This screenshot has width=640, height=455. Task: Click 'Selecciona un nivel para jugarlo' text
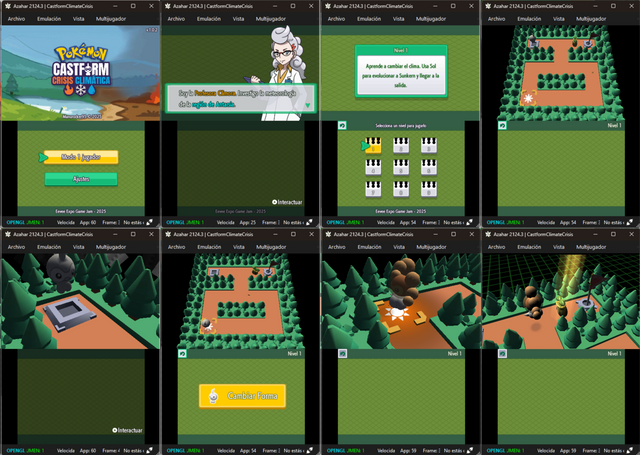click(x=401, y=126)
